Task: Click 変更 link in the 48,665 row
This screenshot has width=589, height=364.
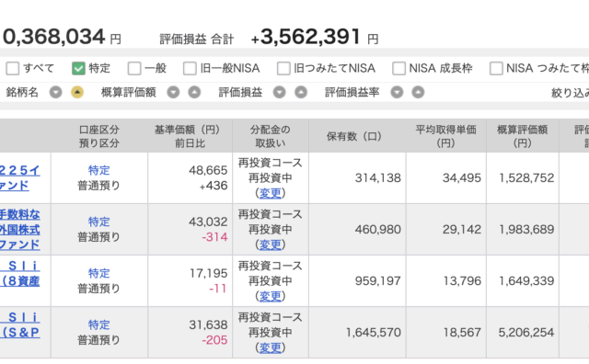Action: (271, 193)
